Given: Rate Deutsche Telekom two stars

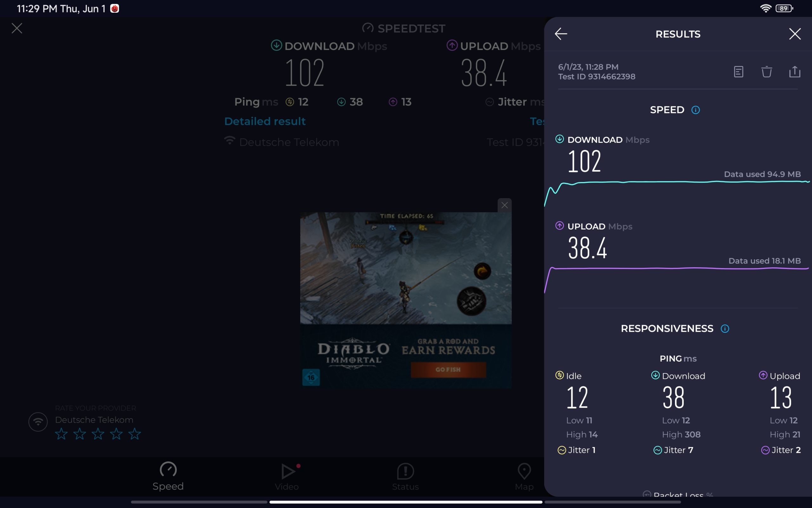Looking at the screenshot, I should [x=80, y=434].
